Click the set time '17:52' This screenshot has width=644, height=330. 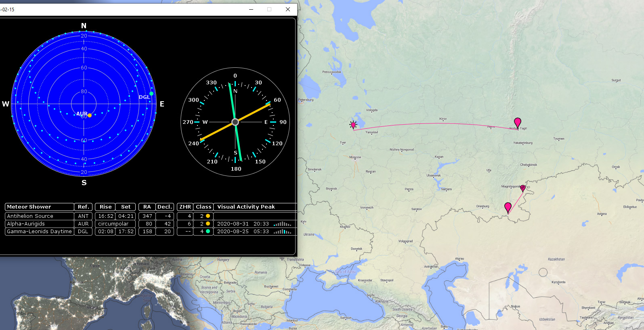(x=126, y=232)
